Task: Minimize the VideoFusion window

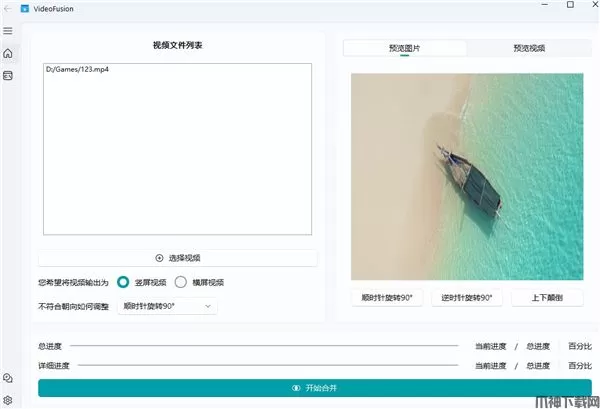Action: [x=545, y=5]
